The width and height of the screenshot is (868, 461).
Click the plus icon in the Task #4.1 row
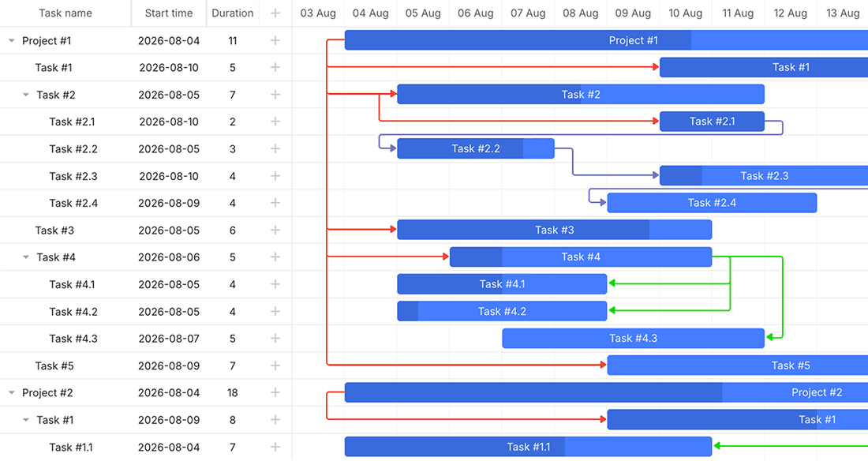pyautogui.click(x=275, y=284)
